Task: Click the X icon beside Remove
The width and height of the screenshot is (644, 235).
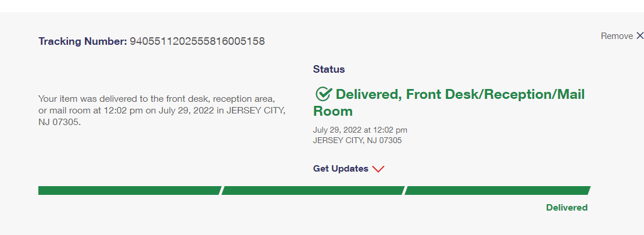Action: [x=639, y=36]
